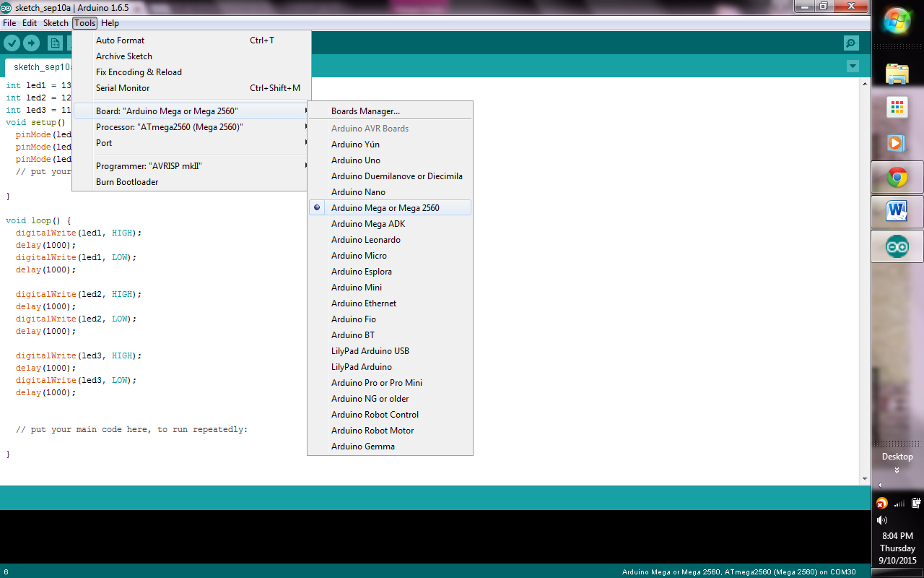Select Arduino Robot Motor

coord(390,431)
